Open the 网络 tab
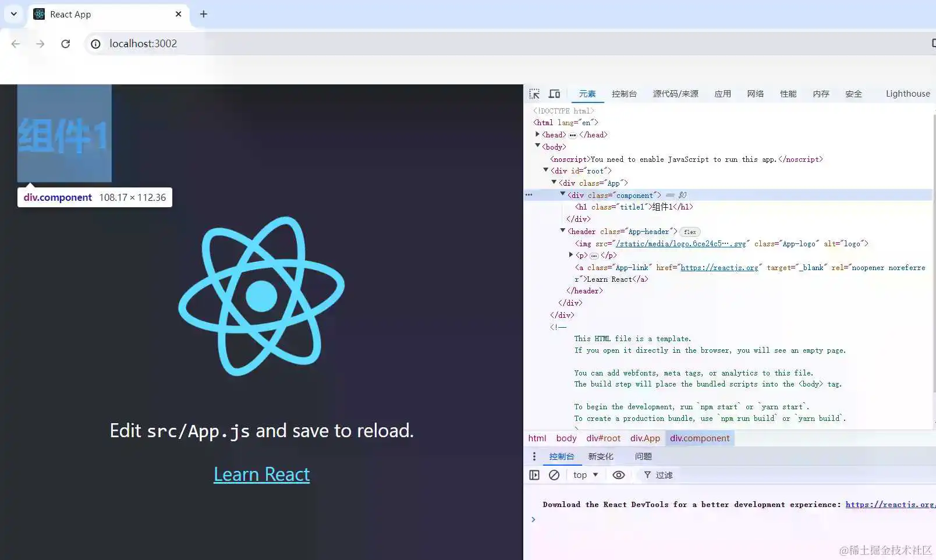Screen dimensions: 936x560 [755, 94]
